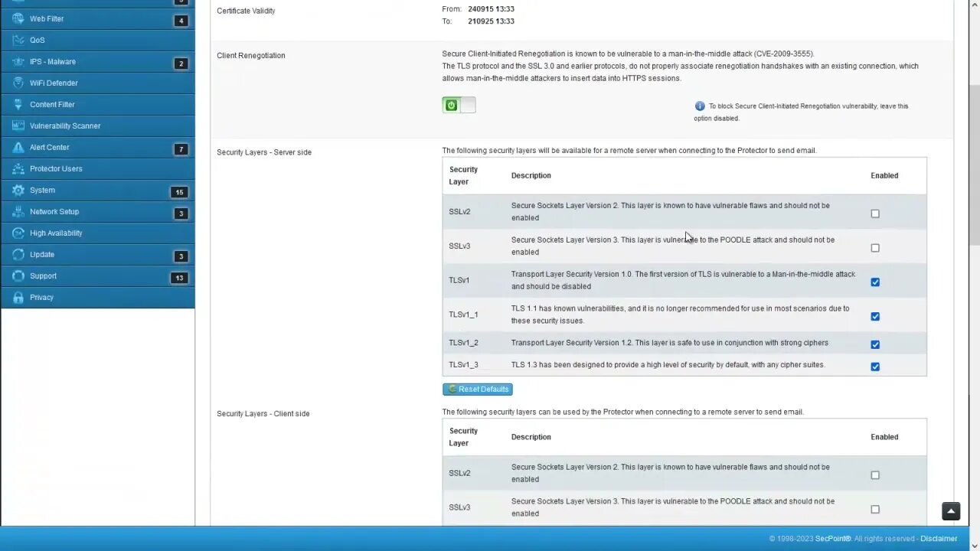Enable SSLv3 on client side

(875, 510)
